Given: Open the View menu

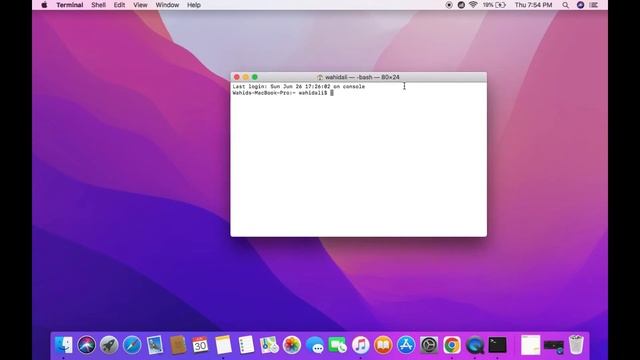Looking at the screenshot, I should pyautogui.click(x=140, y=5).
